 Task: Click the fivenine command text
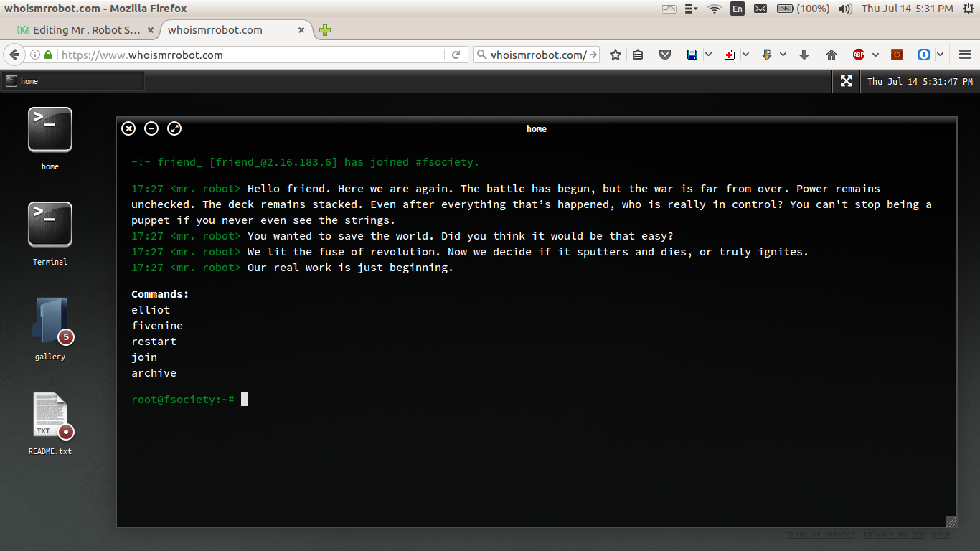(x=157, y=325)
